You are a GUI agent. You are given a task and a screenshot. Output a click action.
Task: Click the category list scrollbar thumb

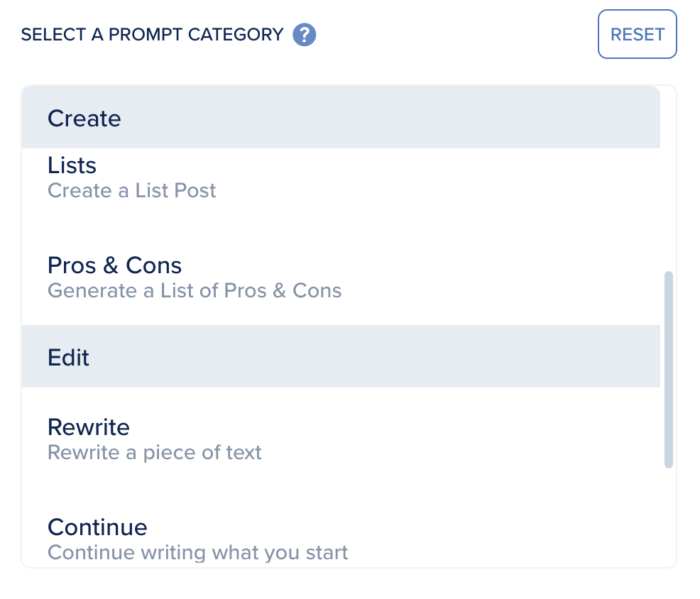pos(668,369)
